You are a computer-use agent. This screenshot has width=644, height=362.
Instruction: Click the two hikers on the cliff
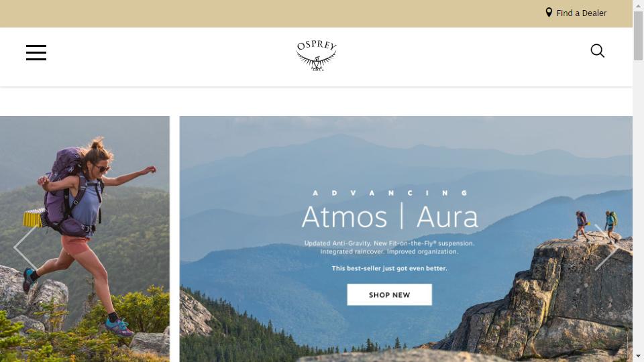[x=596, y=226]
